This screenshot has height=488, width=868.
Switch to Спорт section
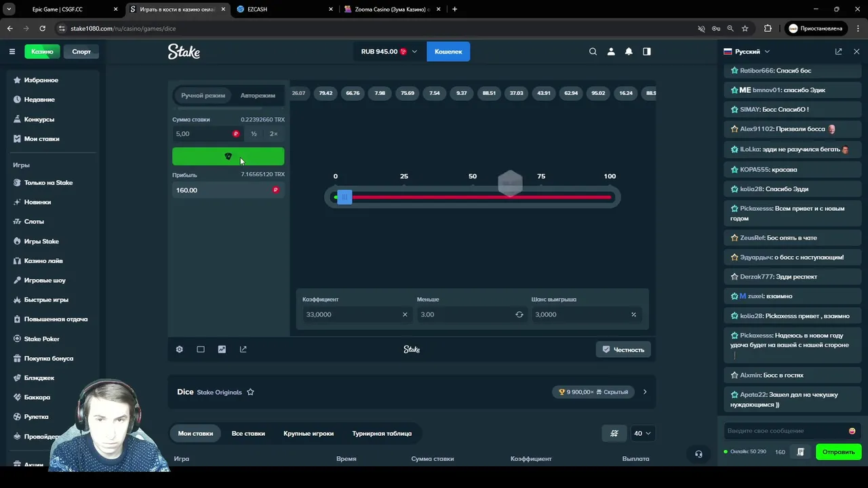(81, 52)
